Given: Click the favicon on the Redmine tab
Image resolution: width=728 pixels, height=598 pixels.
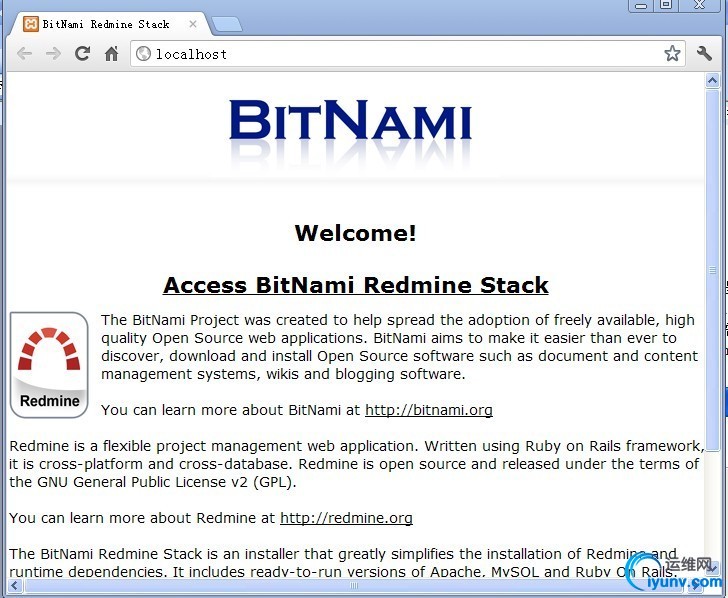Looking at the screenshot, I should tap(31, 24).
